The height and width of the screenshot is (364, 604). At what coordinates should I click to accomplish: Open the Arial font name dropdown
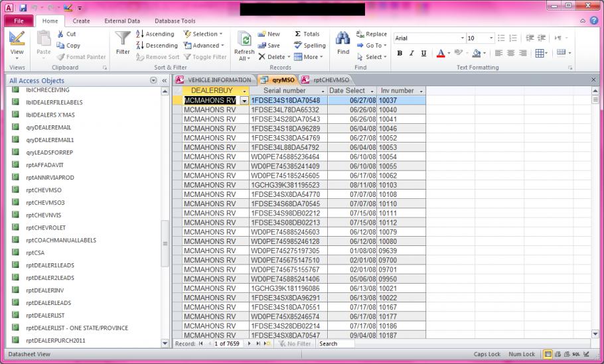[x=462, y=38]
